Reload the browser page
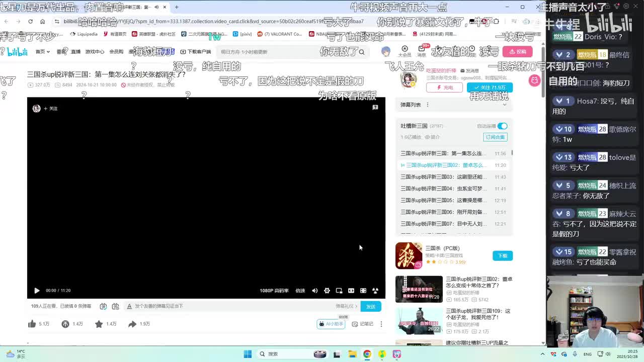644x362 pixels. (x=30, y=22)
